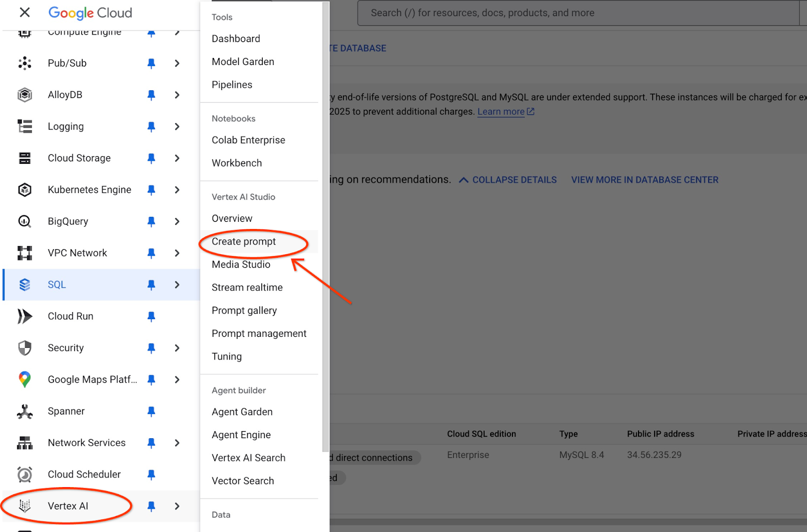Collapse recommendation details
The height and width of the screenshot is (532, 807).
[508, 180]
